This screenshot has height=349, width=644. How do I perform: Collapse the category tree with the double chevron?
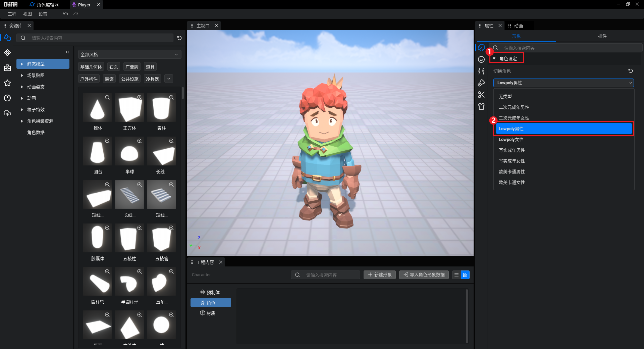[x=67, y=52]
